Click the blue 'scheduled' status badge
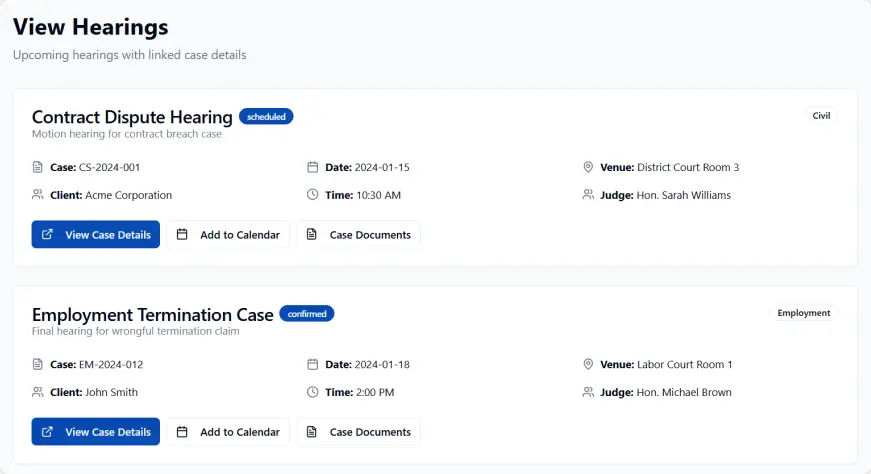Screen dimensions: 871x474 coord(266,117)
